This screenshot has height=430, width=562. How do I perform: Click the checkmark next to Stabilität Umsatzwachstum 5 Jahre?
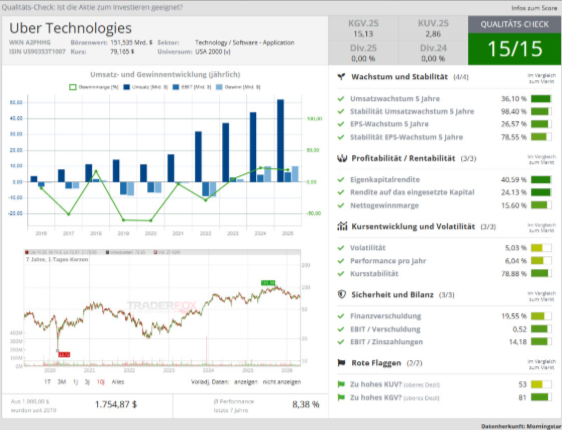click(341, 111)
